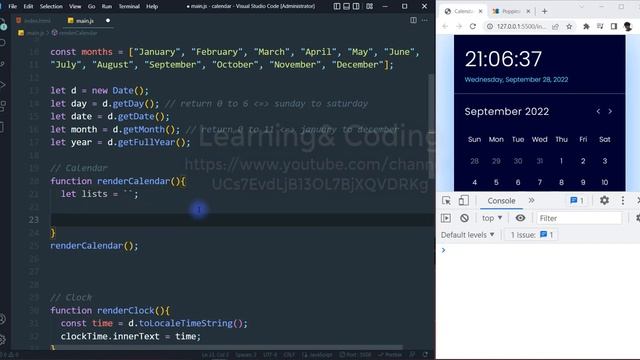The height and width of the screenshot is (360, 640).
Task: Open the Go menu
Action: point(91,6)
